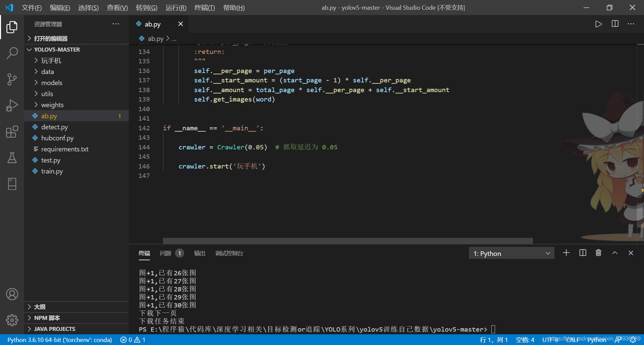Change indentation via 空格: 4
This screenshot has width=644, height=345.
tap(525, 340)
